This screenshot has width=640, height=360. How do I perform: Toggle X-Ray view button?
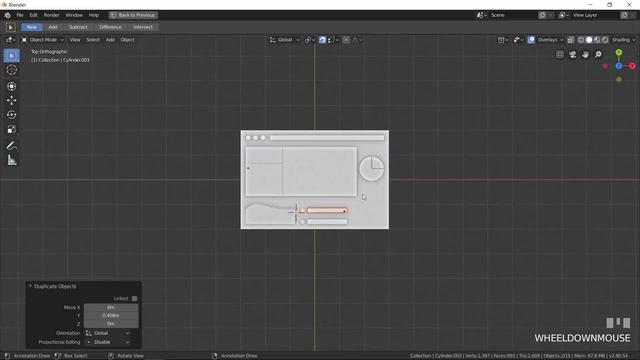coord(571,40)
